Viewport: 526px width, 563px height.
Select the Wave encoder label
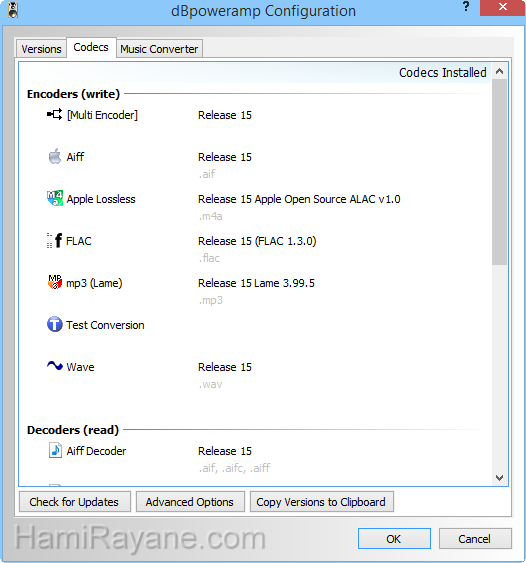(x=80, y=367)
